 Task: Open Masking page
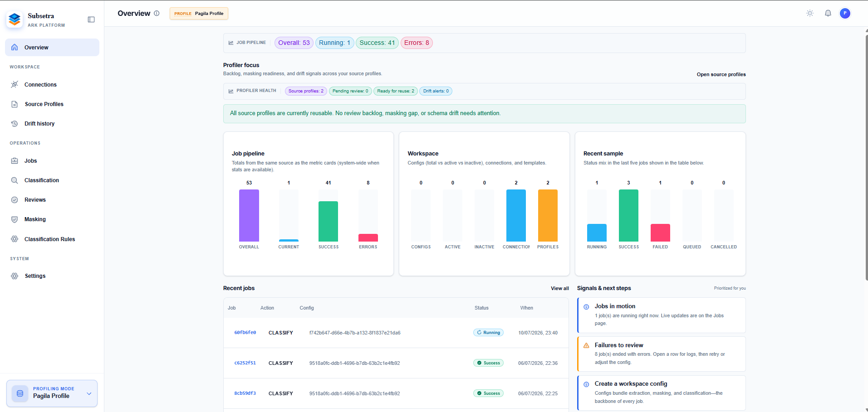[52, 219]
